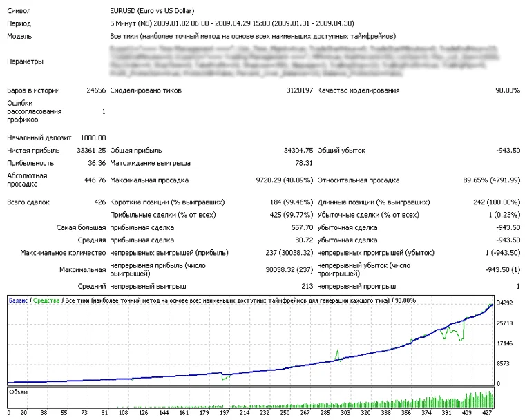Select Баров в истории value 24656
The width and height of the screenshot is (525, 420).
coord(96,90)
